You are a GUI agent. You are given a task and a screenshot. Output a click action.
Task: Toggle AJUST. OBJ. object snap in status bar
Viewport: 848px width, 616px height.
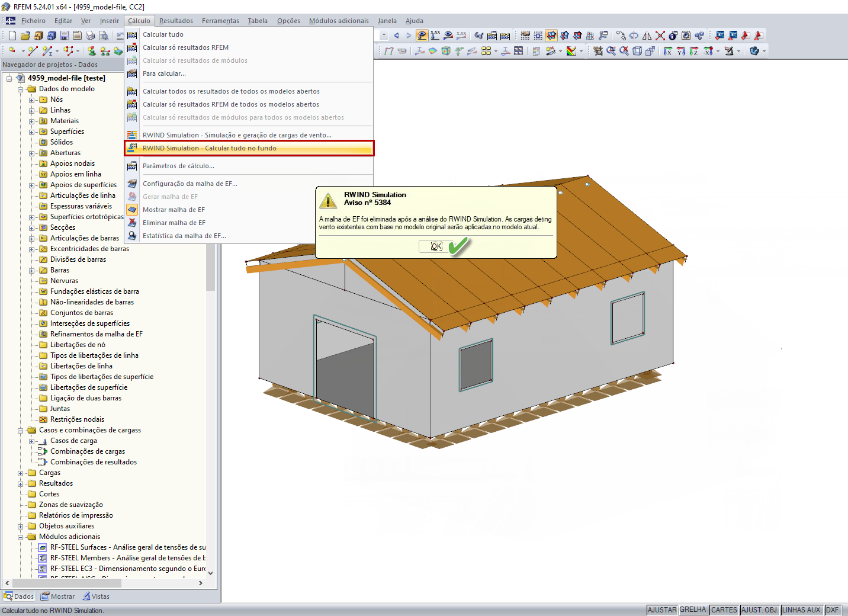coord(760,610)
